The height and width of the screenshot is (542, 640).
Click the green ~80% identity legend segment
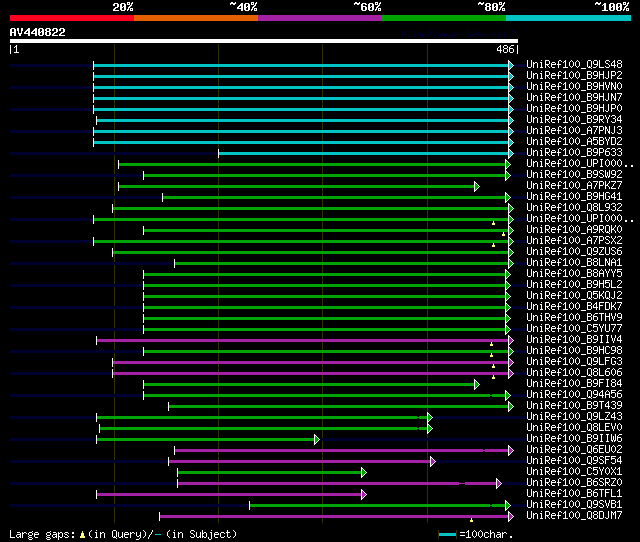pyautogui.click(x=444, y=18)
